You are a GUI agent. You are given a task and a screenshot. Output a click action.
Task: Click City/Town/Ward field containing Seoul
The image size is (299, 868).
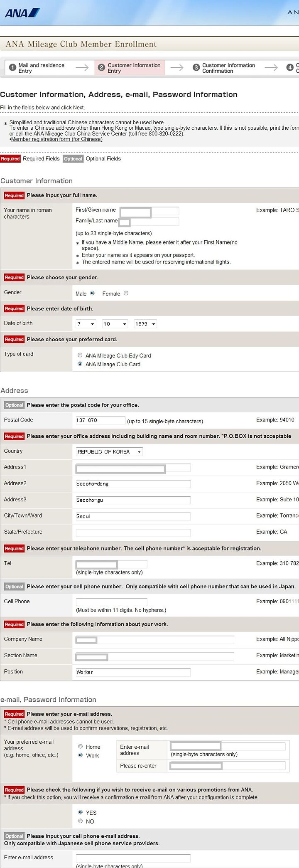click(133, 516)
